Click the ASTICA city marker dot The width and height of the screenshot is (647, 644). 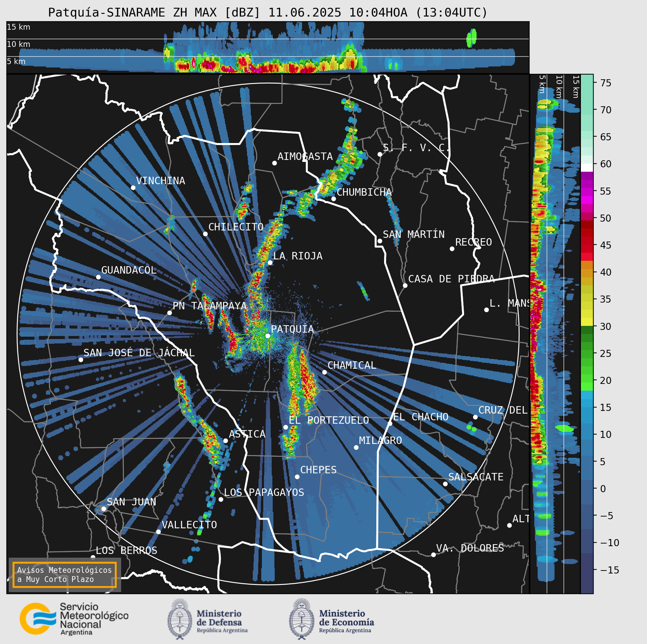(x=225, y=441)
